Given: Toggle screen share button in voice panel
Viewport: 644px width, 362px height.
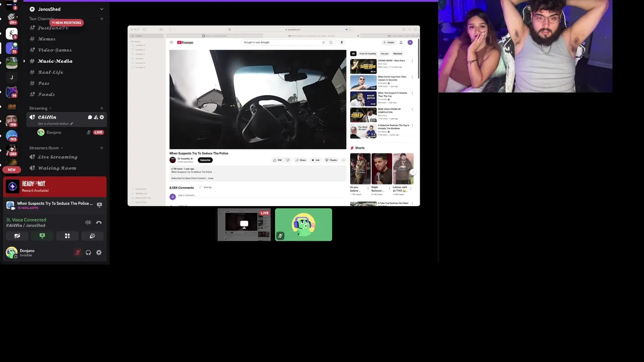Looking at the screenshot, I should click(42, 236).
